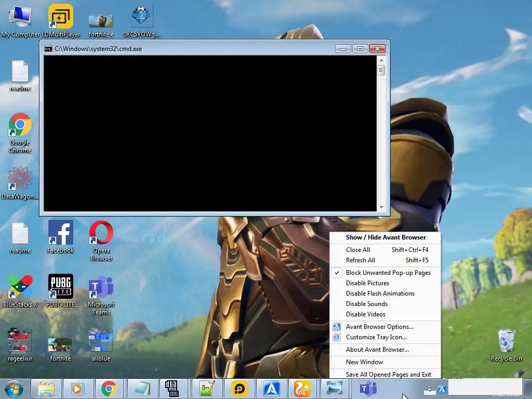Click cmd window scrollbar down arrow
532x399 pixels.
[381, 207]
